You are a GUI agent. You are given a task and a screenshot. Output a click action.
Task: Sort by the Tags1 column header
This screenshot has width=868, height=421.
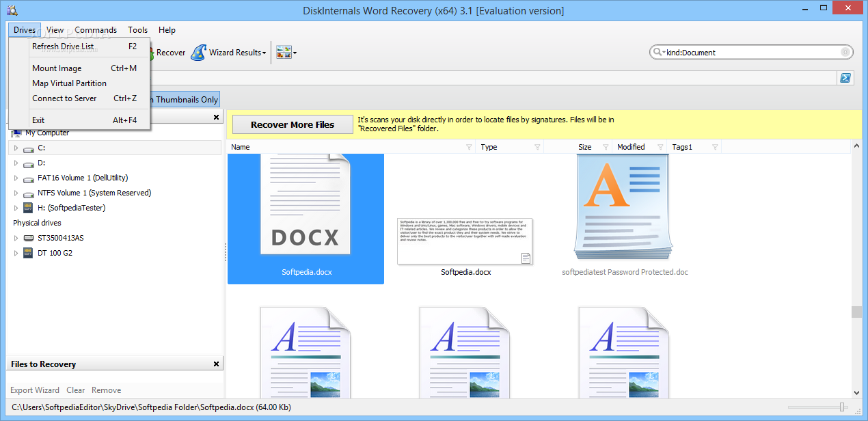tap(682, 147)
